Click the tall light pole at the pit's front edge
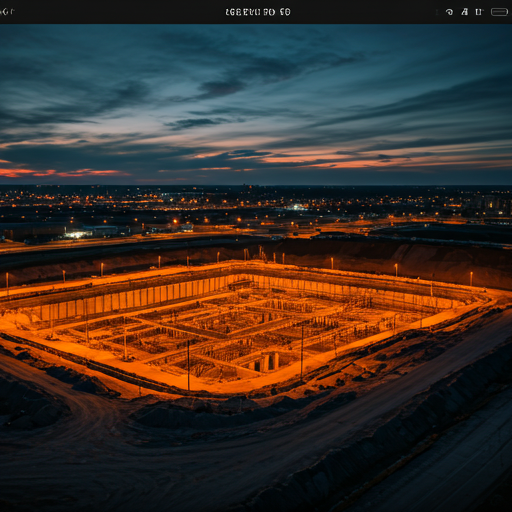 pyautogui.click(x=188, y=365)
